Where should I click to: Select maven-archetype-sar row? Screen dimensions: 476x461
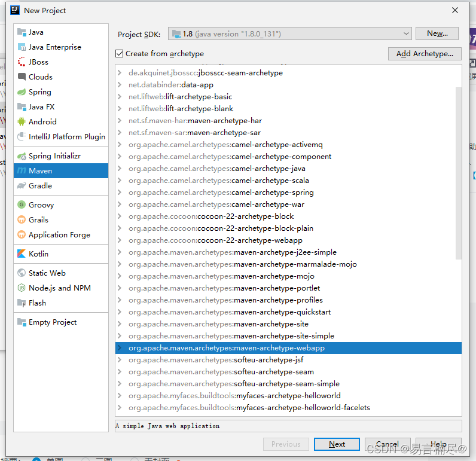click(x=288, y=133)
